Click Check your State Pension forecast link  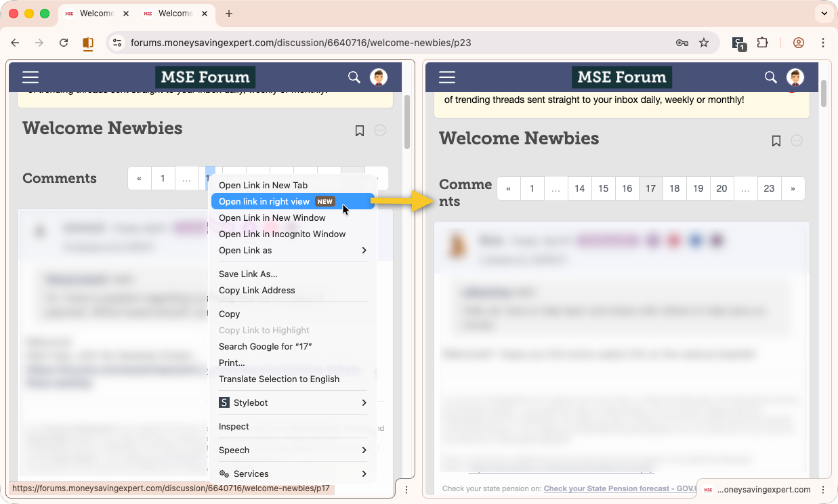click(x=620, y=488)
